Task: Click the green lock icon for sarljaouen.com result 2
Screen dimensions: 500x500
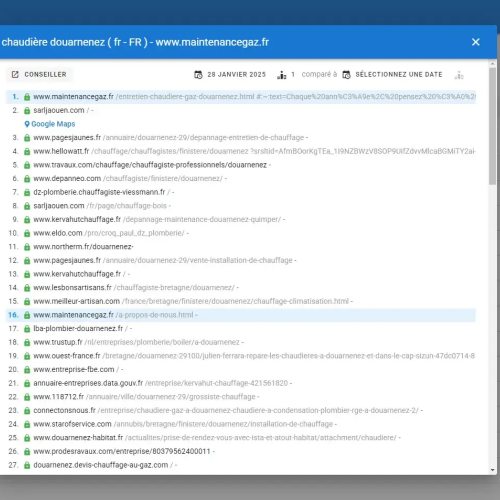Action: tap(27, 110)
